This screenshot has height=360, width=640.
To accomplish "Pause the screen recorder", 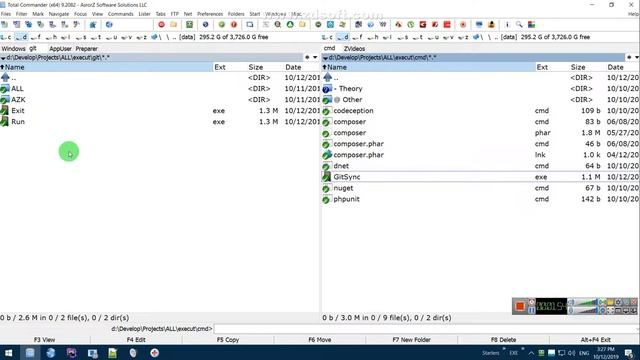I will click(531, 311).
